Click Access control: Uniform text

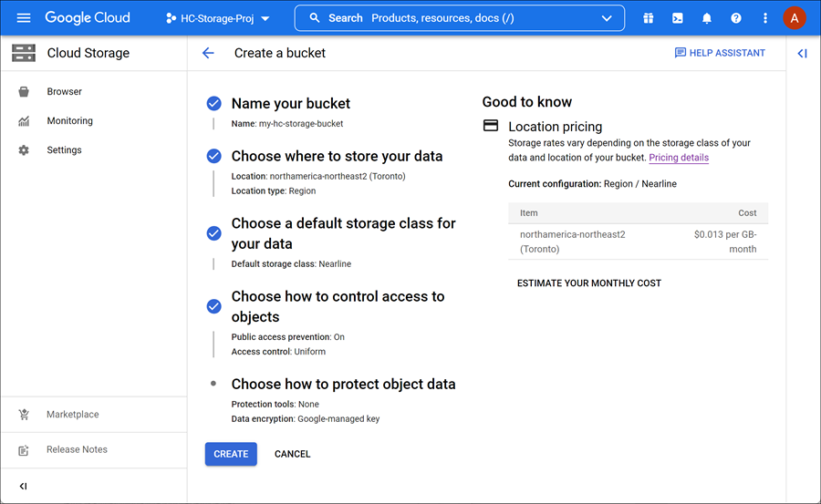(278, 352)
